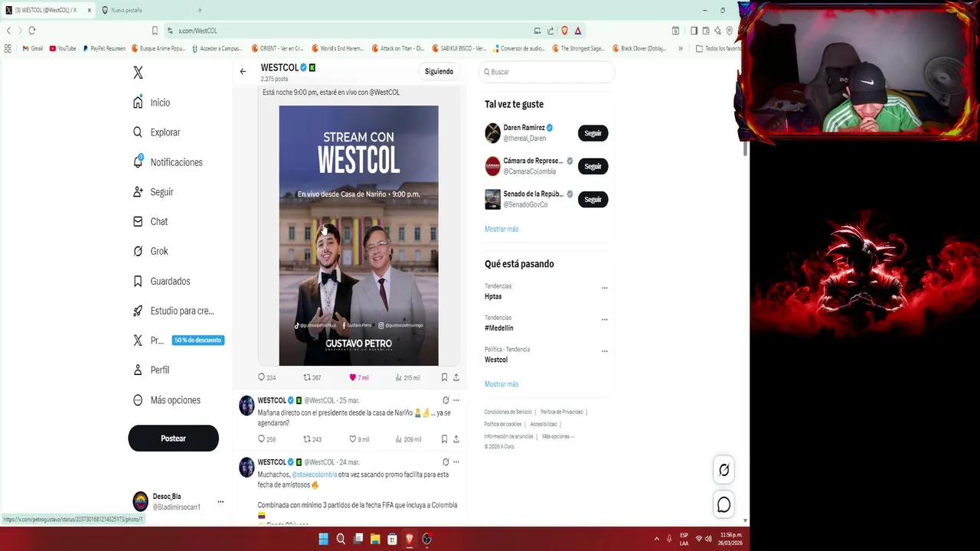Reload the page
This screenshot has width=980, height=551.
[32, 31]
